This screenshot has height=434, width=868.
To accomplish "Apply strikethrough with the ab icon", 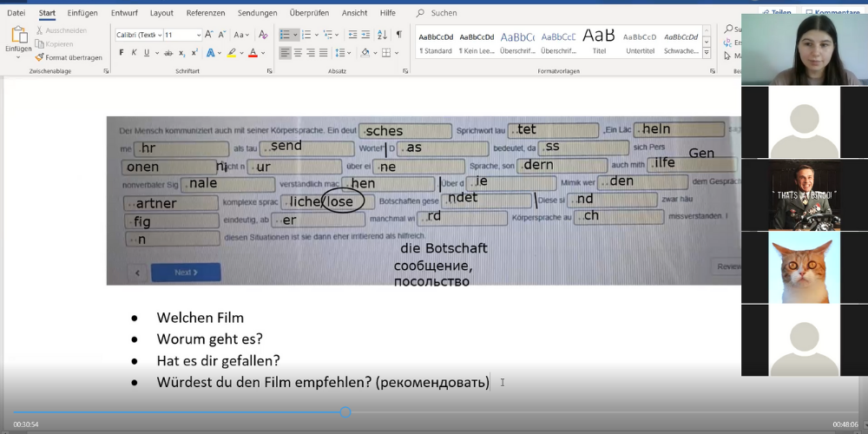I will 168,53.
